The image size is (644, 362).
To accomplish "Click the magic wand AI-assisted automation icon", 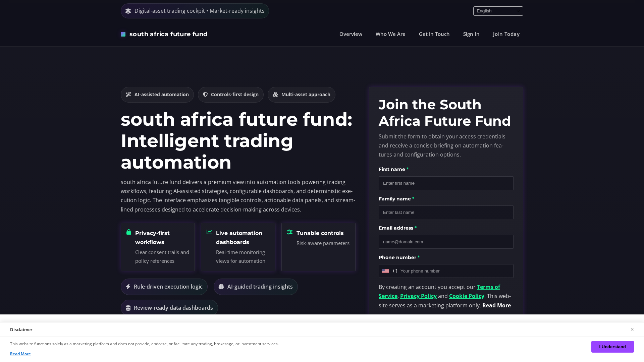I will 128,95.
